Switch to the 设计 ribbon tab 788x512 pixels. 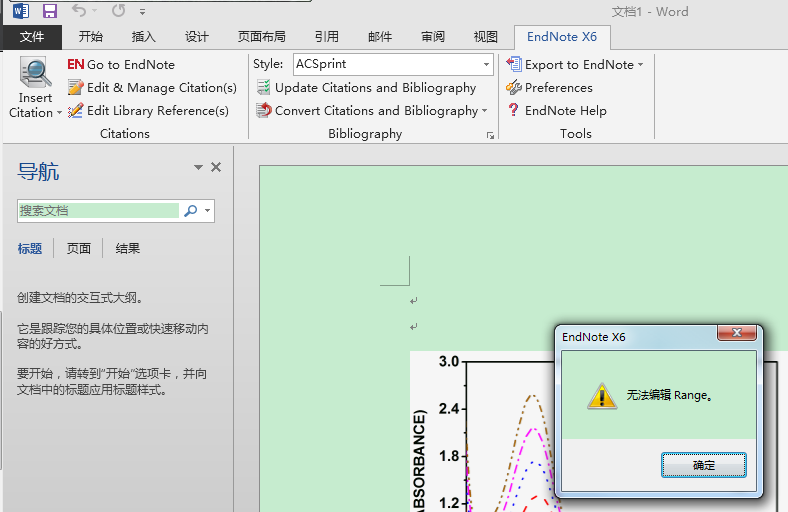tap(196, 37)
